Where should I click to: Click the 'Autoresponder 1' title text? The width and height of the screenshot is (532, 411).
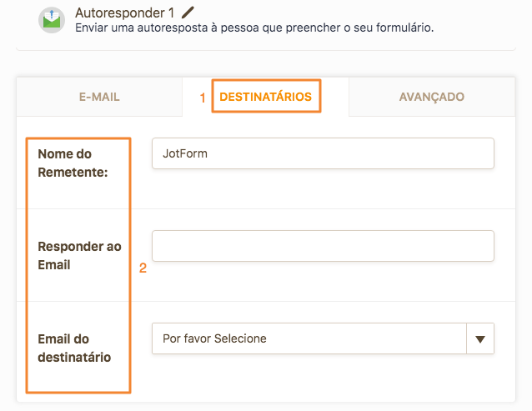pyautogui.click(x=124, y=13)
